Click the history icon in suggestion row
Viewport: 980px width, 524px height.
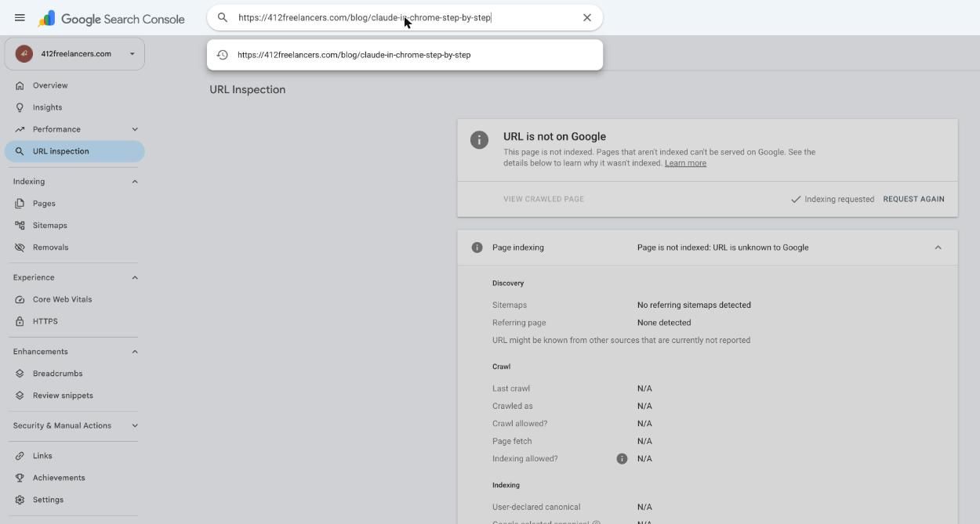pos(223,55)
